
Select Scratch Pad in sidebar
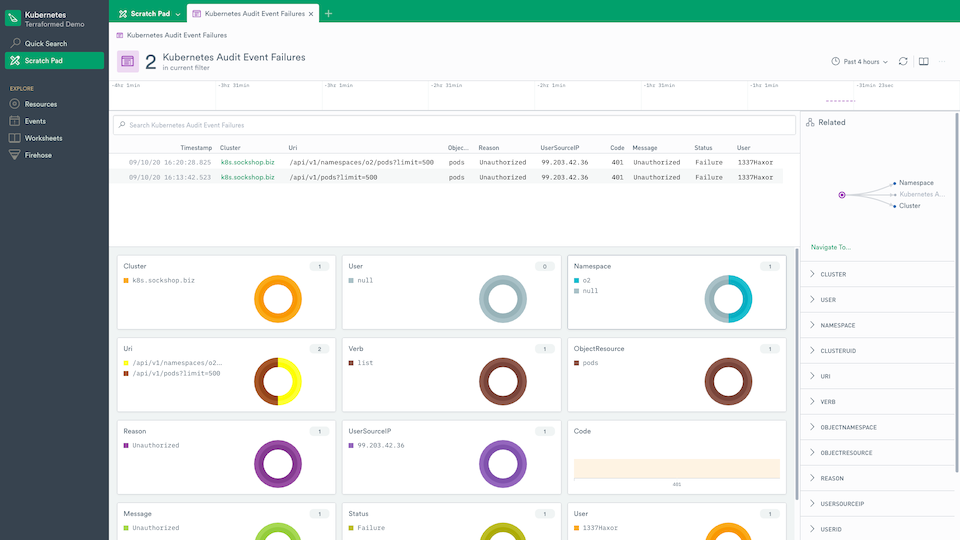54,61
